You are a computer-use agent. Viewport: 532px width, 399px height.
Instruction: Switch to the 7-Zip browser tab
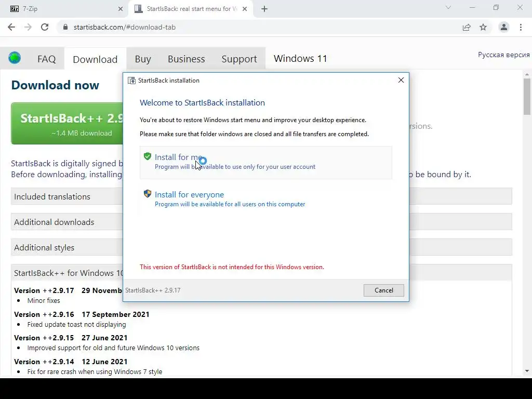(x=64, y=9)
